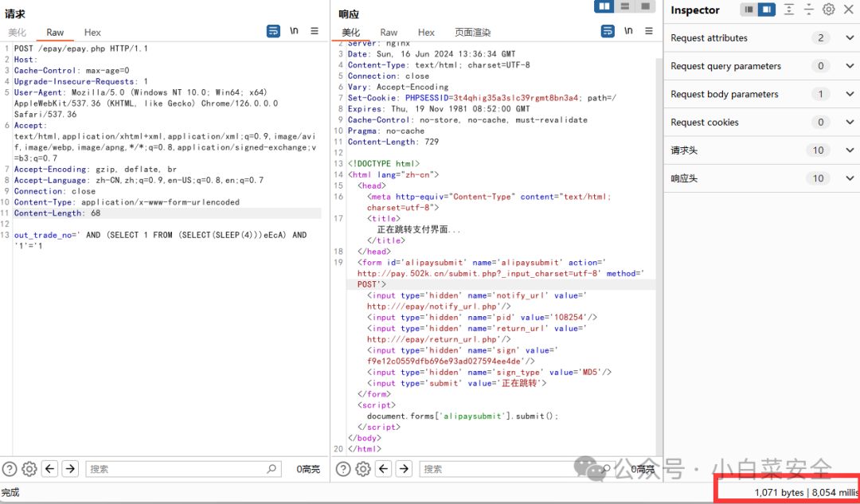Viewport: 860px width, 504px height.
Task: Collapse all Inspector sections
Action: click(x=809, y=10)
